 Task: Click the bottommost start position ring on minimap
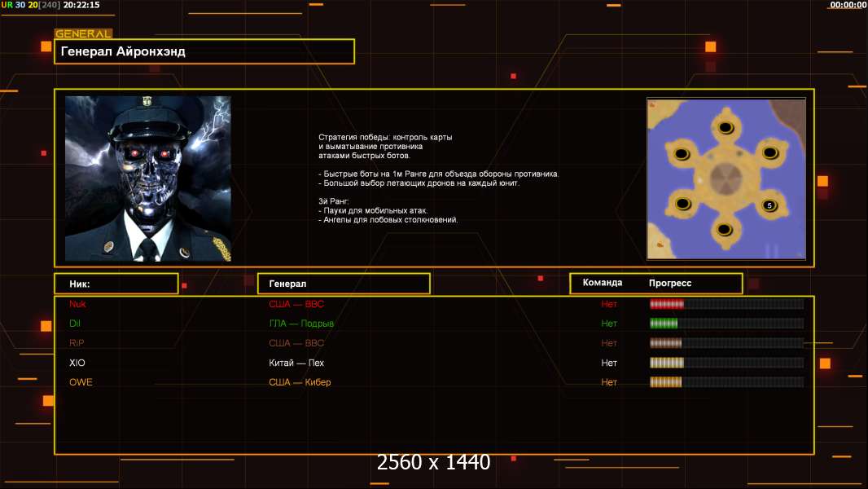pos(725,230)
